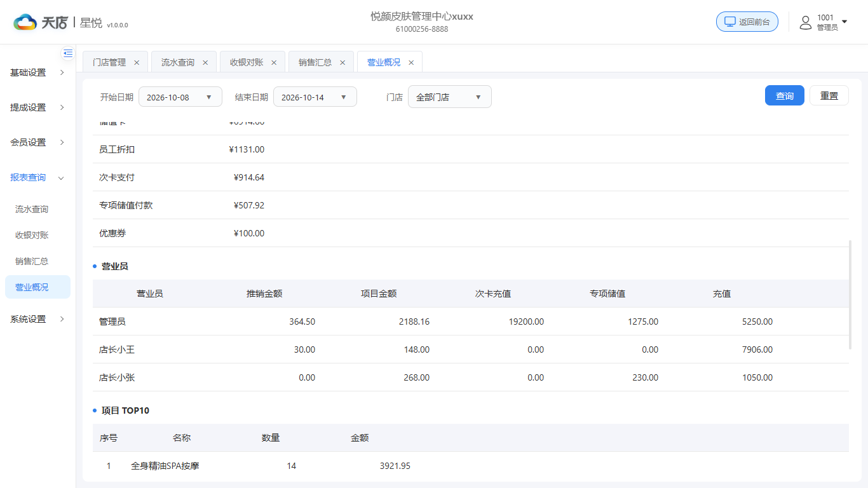Select 营业概况 in the sidebar
868x488 pixels.
[37, 287]
